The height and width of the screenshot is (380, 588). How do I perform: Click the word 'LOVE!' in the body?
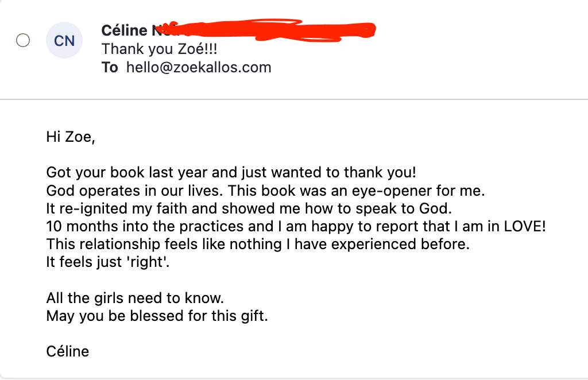pos(524,226)
